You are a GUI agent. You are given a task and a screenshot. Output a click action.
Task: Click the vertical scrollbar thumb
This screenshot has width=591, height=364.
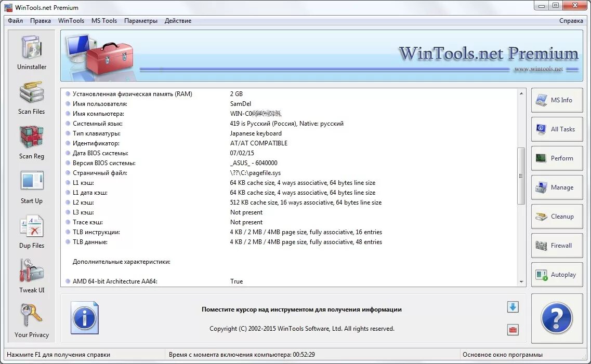(521, 176)
